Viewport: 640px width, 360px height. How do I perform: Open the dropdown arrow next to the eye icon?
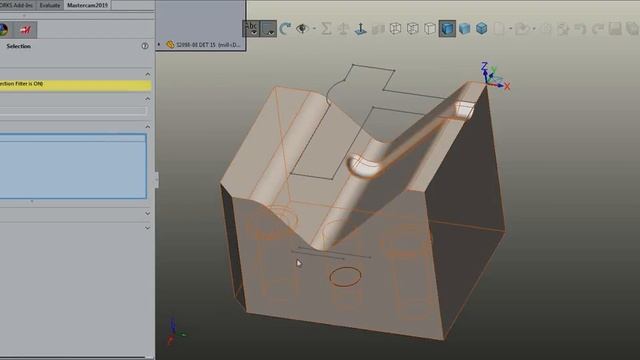pos(314,29)
